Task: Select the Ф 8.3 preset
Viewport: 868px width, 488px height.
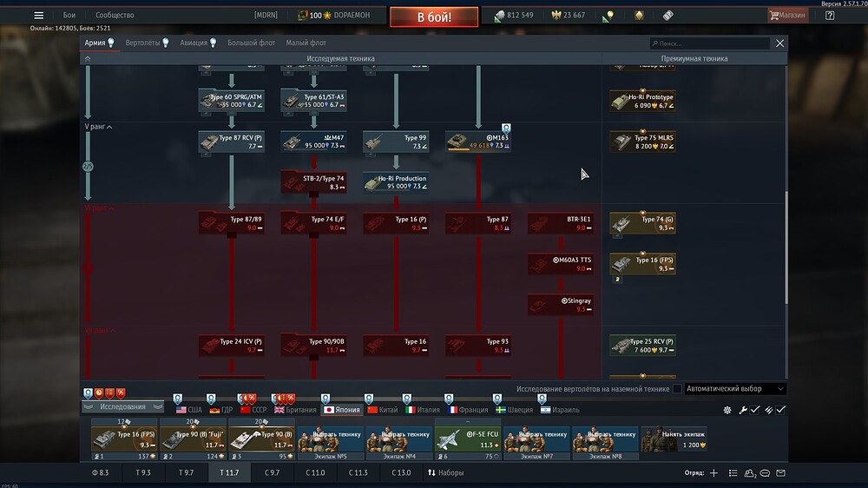Action: point(100,473)
